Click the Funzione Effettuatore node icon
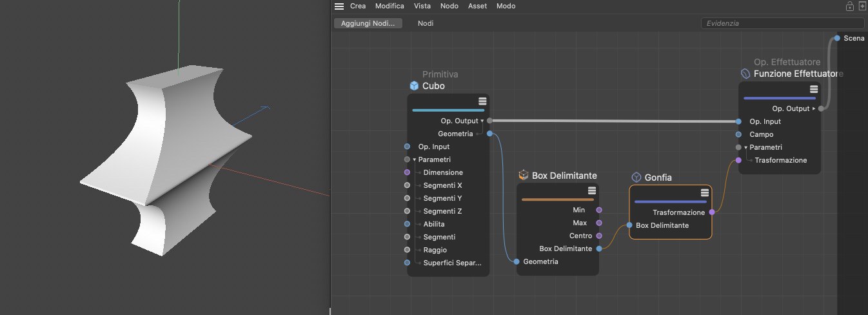The width and height of the screenshot is (868, 315). click(x=745, y=74)
